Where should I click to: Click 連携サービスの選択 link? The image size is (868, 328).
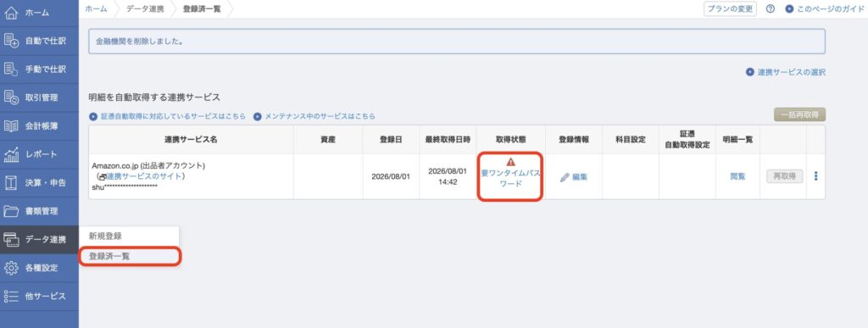pos(786,72)
